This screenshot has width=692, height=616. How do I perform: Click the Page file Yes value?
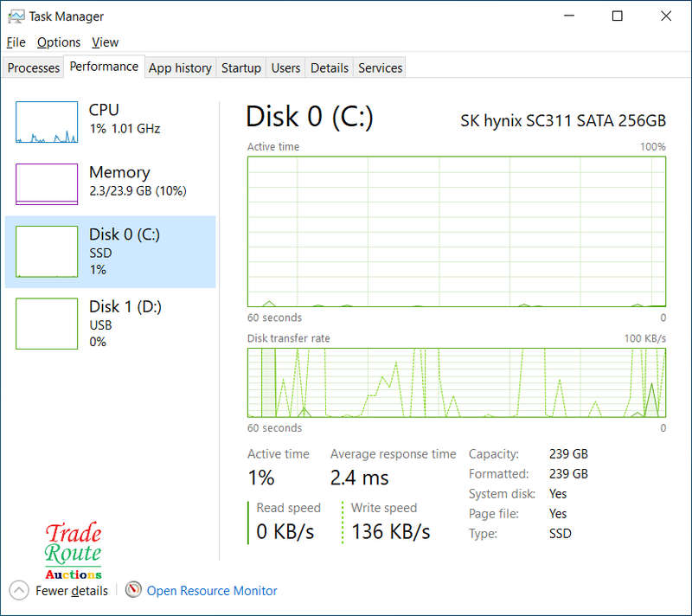[558, 514]
